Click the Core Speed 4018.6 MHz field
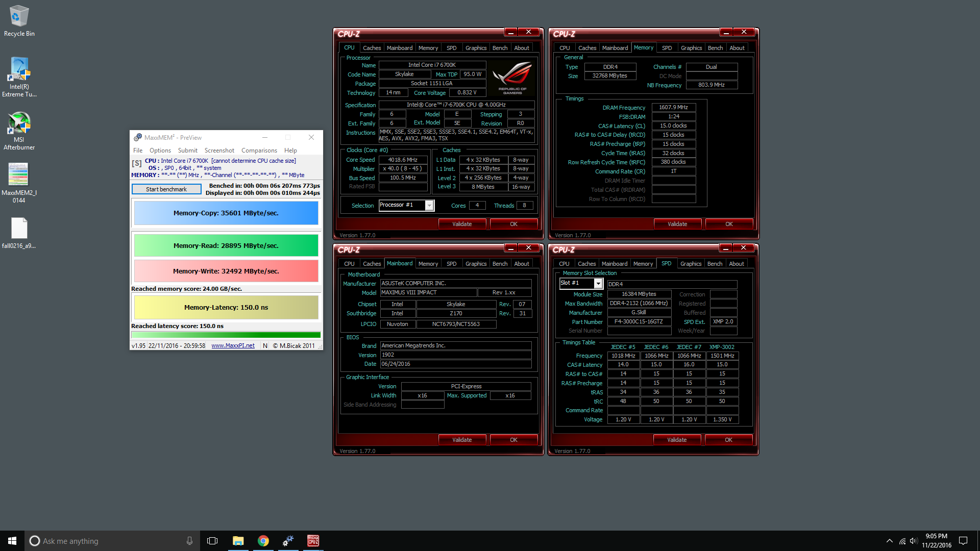 (x=403, y=160)
